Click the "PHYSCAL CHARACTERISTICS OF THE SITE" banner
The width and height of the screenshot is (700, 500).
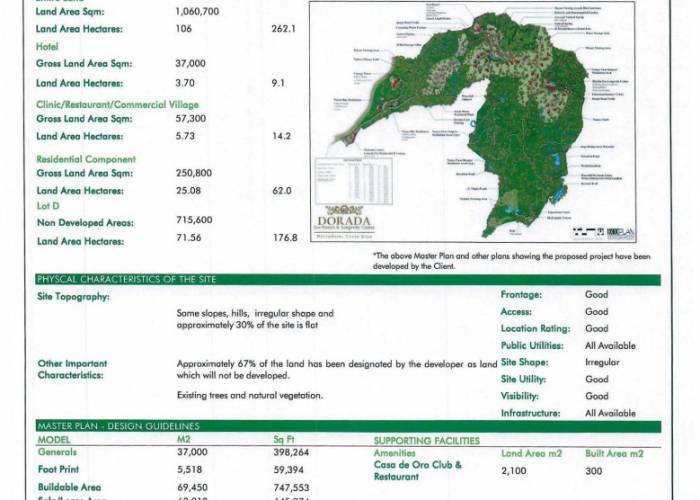click(x=348, y=280)
